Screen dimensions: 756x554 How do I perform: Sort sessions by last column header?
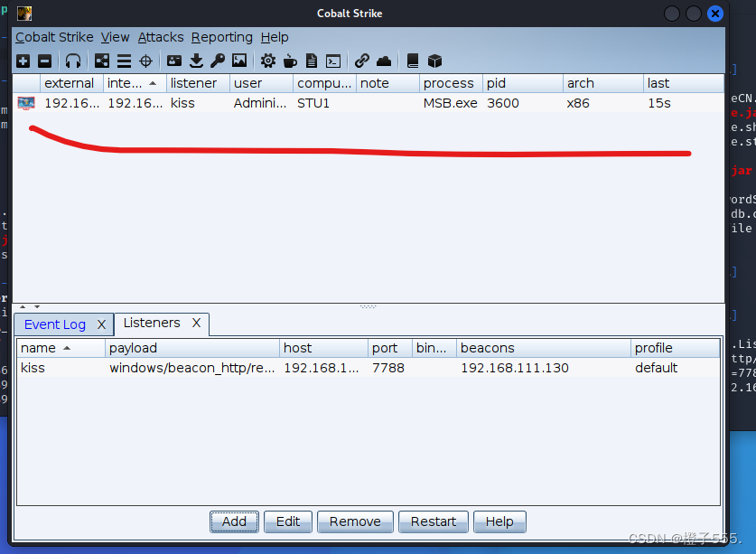(x=684, y=83)
